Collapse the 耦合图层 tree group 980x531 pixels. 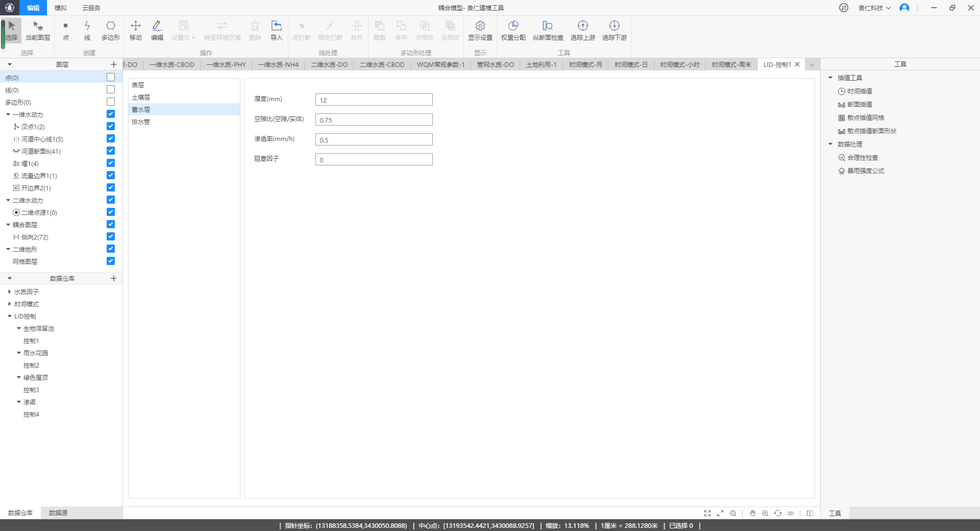coord(8,225)
